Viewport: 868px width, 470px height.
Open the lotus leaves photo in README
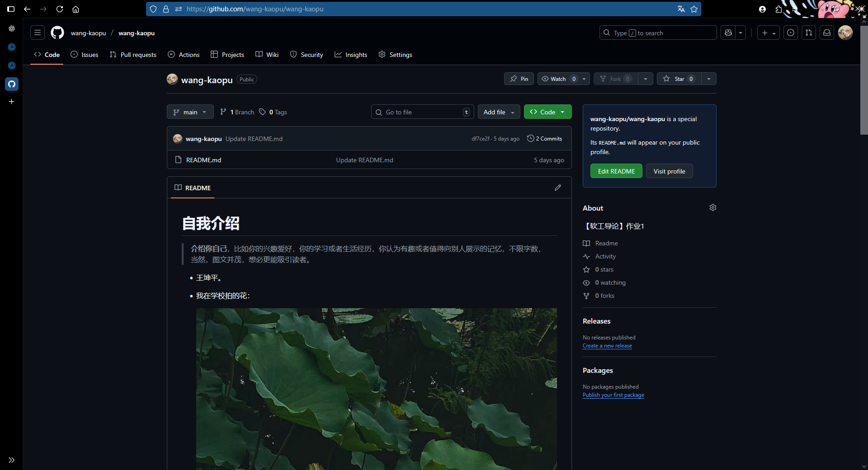click(x=376, y=389)
